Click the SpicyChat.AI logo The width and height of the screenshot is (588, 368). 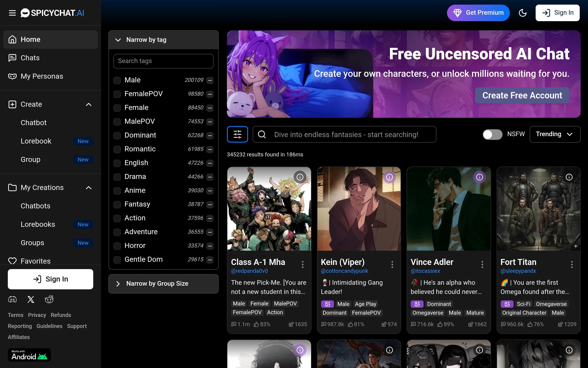52,13
